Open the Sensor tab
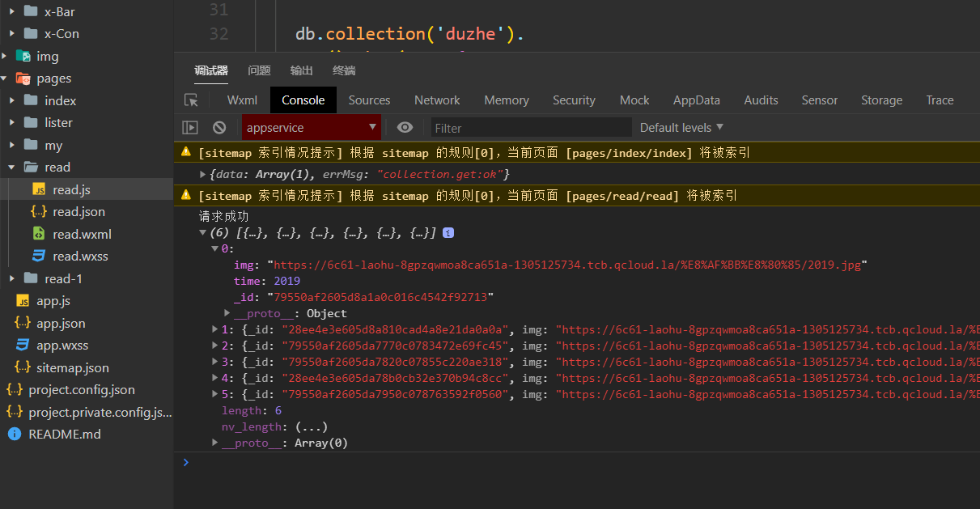 coord(820,100)
